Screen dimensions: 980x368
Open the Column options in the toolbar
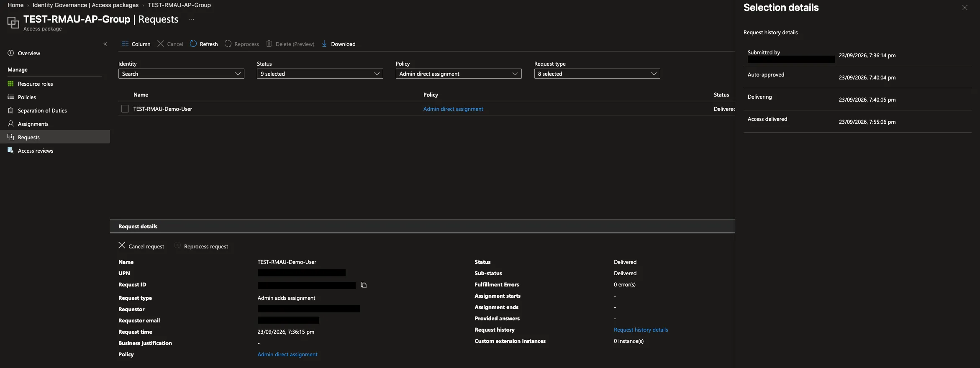tap(136, 44)
